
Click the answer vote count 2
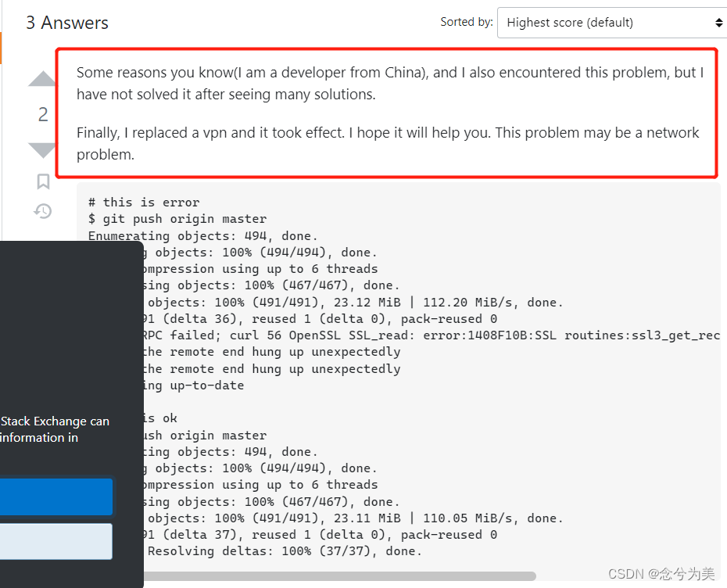pos(43,114)
